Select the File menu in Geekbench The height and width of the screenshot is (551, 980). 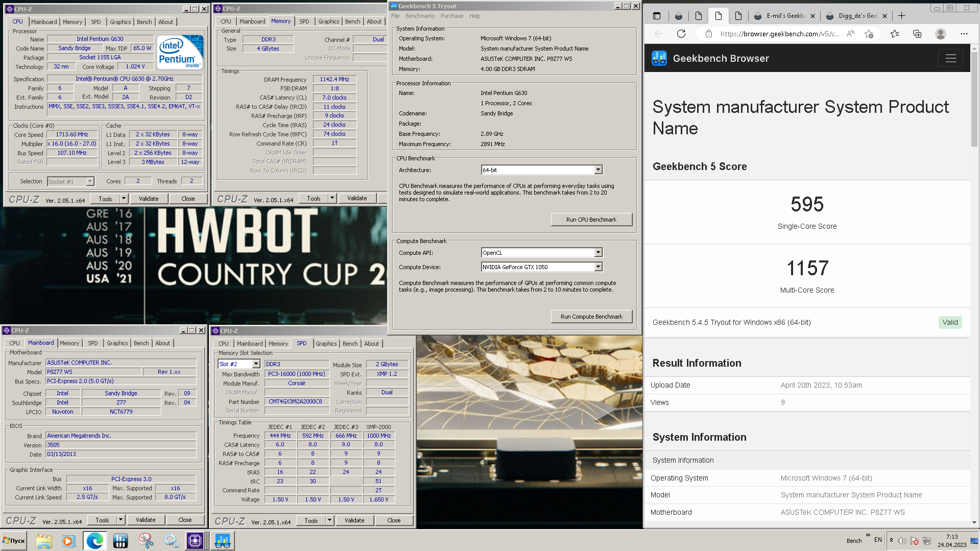[x=395, y=16]
